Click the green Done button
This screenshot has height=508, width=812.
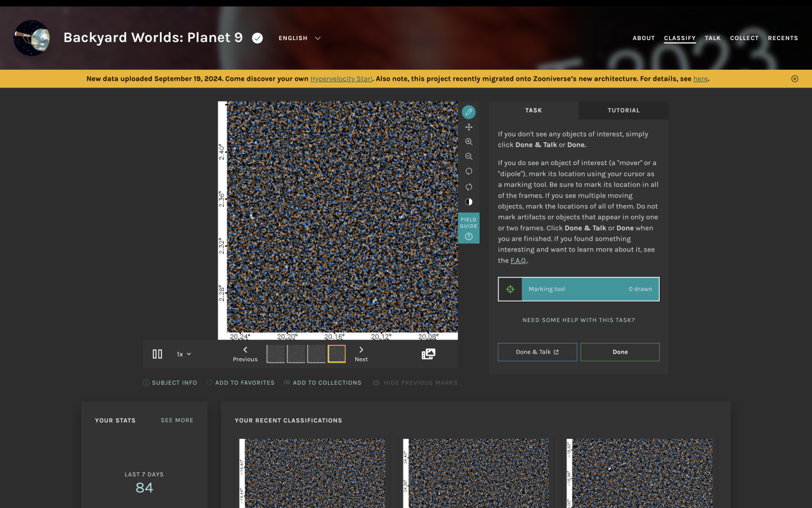[x=620, y=352]
